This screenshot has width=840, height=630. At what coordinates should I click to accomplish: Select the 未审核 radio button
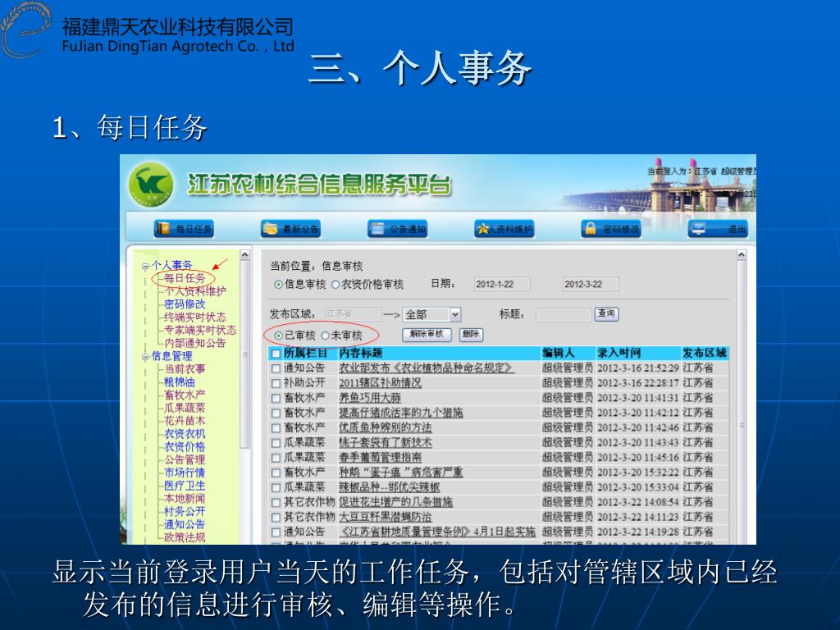(x=325, y=336)
